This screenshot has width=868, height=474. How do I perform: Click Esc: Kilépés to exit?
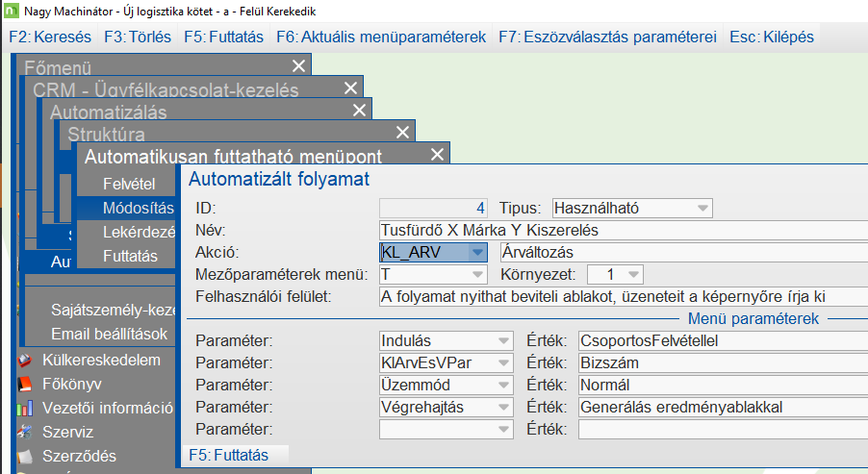pyautogui.click(x=772, y=37)
